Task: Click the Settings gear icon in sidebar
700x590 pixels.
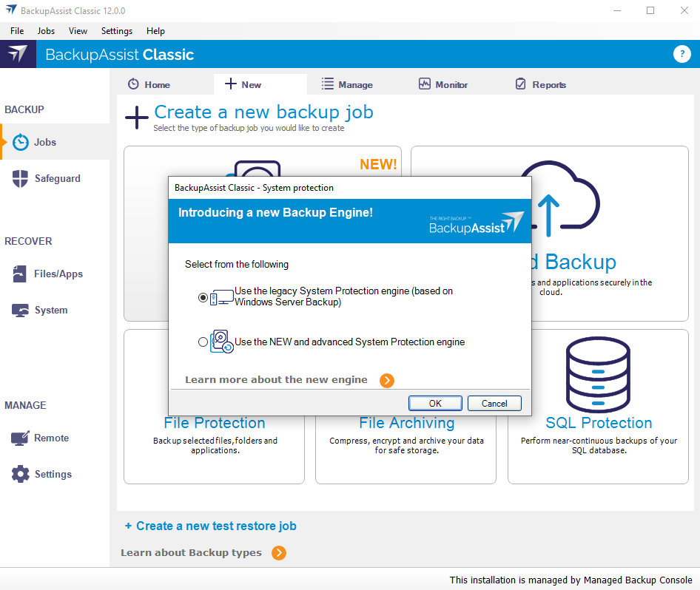Action: (20, 474)
